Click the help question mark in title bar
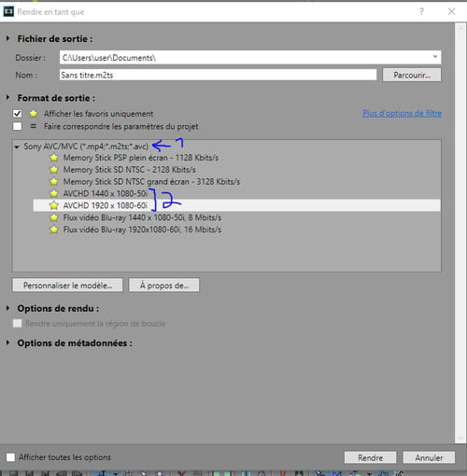This screenshot has height=476, width=467. pos(421,12)
